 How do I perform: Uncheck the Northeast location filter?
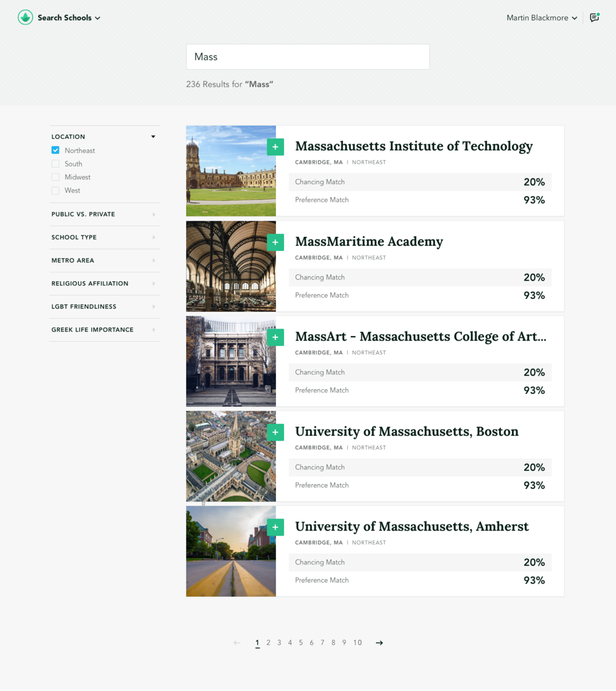pos(55,150)
